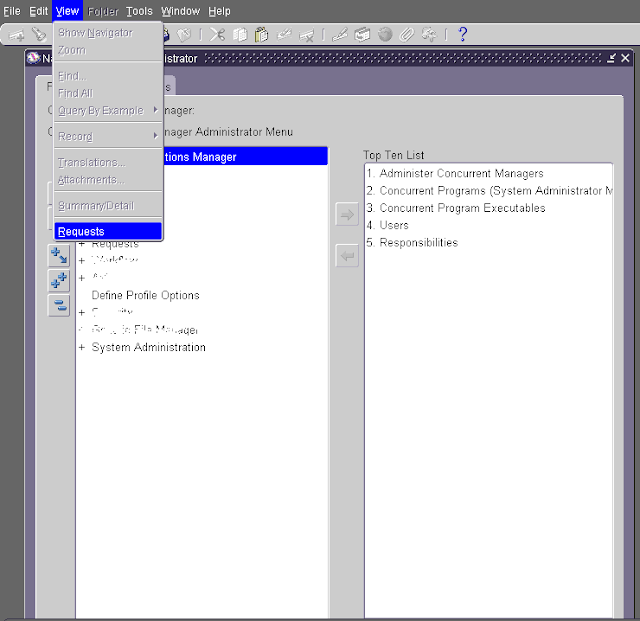Click the Clear Record eraser icon
The image size is (640, 621).
point(284,35)
